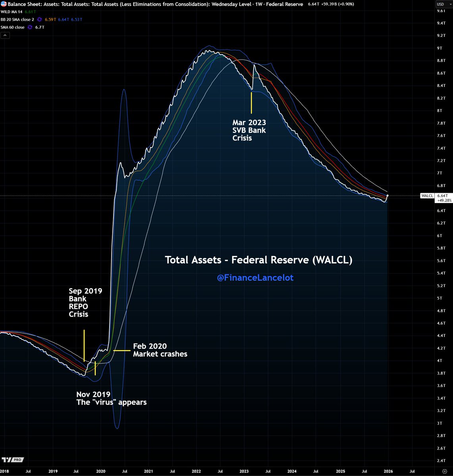Click the 6.7T SMA 60 value
The width and height of the screenshot is (453, 476).
40,27
